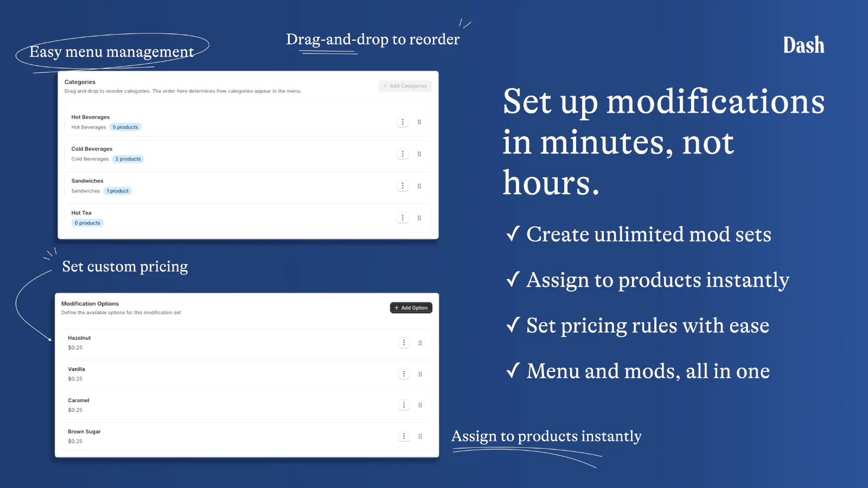Click the Cold Beverages drag handle
868x488 pixels.
tap(419, 154)
